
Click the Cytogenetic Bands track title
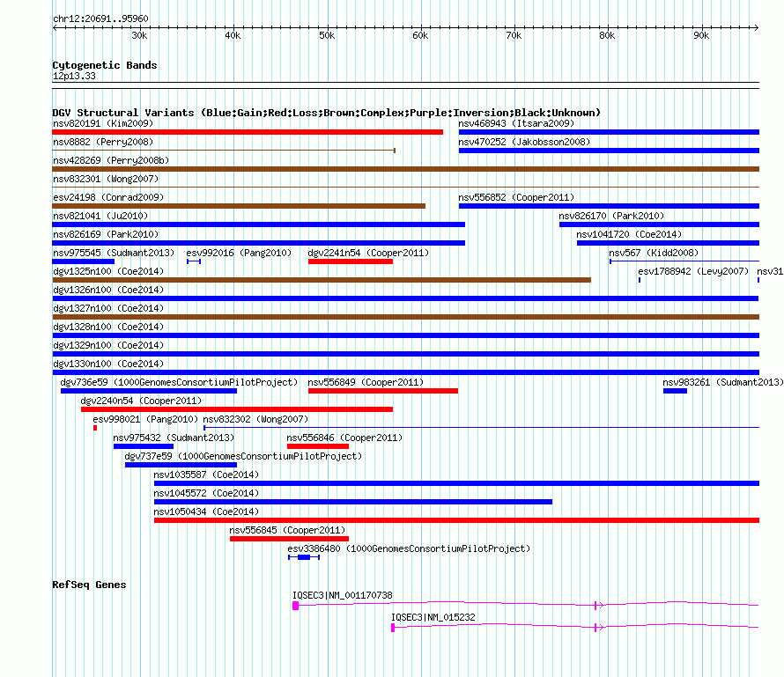[105, 65]
